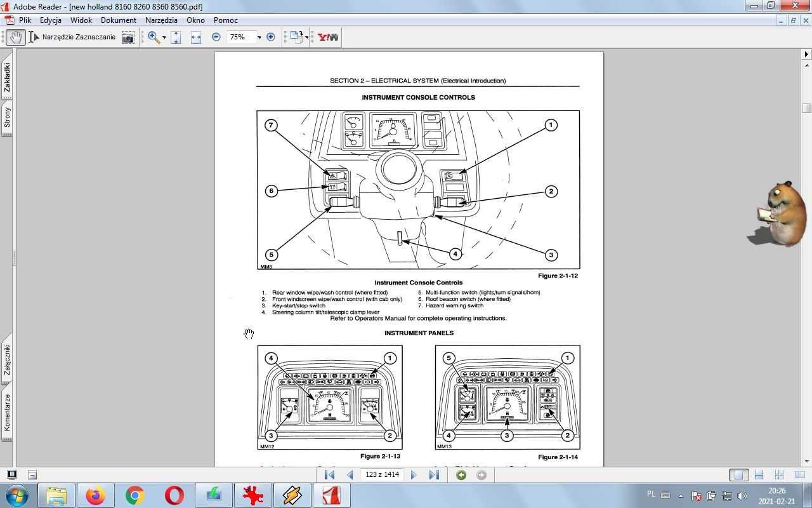Click the Snapshot camera tool
The image size is (812, 508).
[x=128, y=37]
